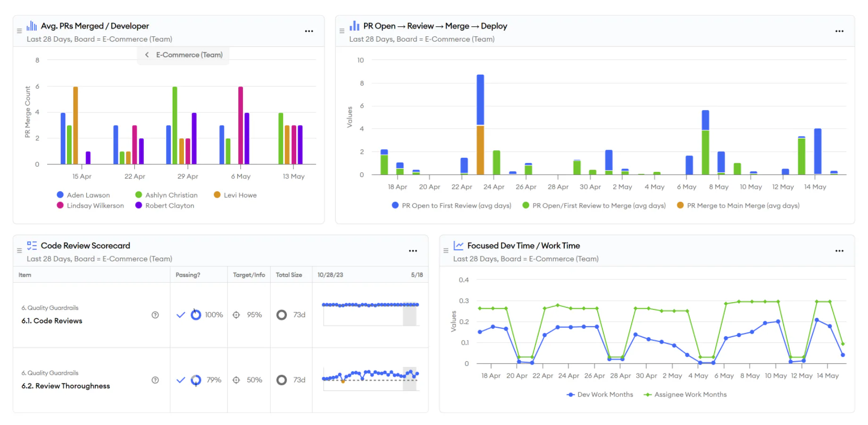This screenshot has height=425, width=868.
Task: Click the column chart icon on PR Open widget header
Action: click(x=354, y=25)
